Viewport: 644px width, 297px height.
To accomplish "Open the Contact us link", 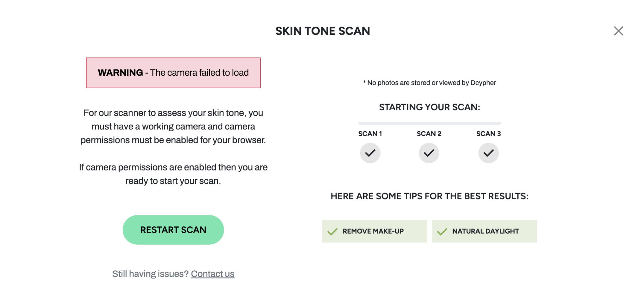I will pyautogui.click(x=213, y=274).
